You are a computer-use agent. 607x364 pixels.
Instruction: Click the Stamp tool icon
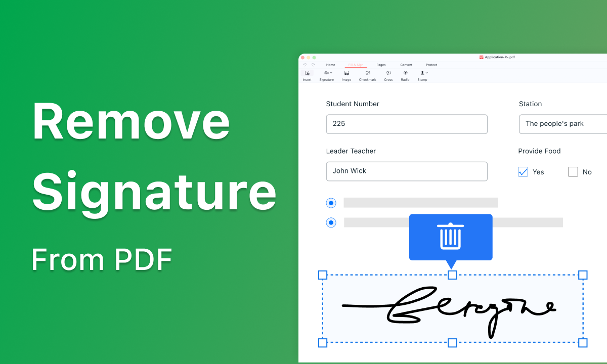click(421, 73)
